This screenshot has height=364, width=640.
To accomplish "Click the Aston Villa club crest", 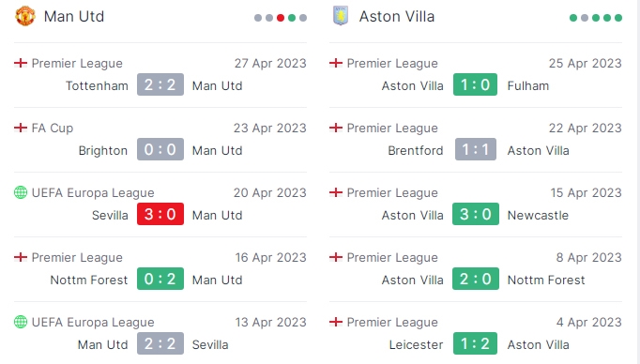I will 341,16.
